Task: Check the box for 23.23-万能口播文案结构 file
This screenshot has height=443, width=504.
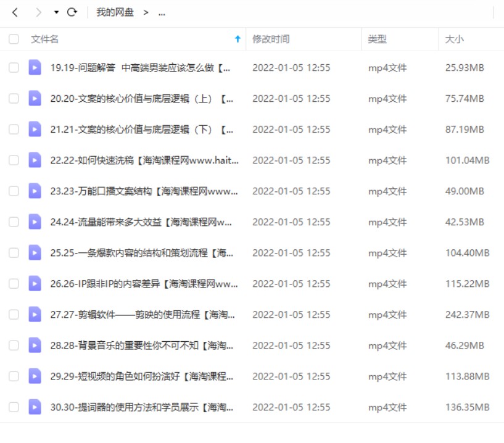Action: [x=14, y=191]
